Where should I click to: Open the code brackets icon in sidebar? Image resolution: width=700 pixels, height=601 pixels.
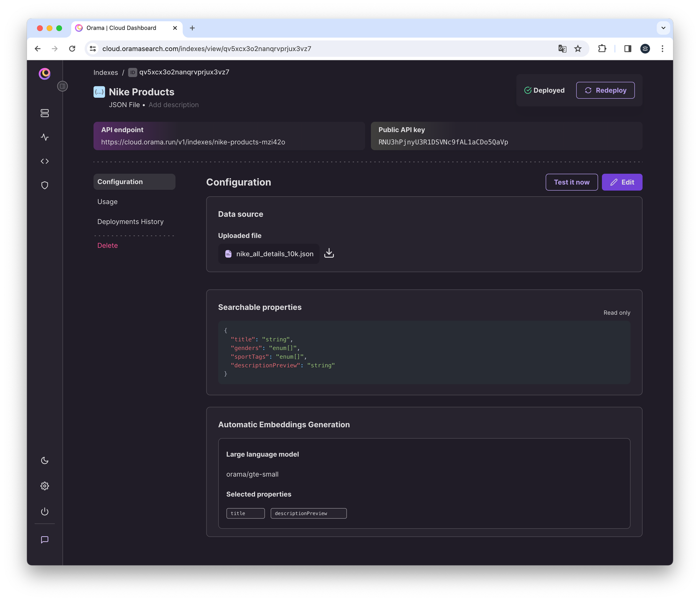click(x=44, y=161)
